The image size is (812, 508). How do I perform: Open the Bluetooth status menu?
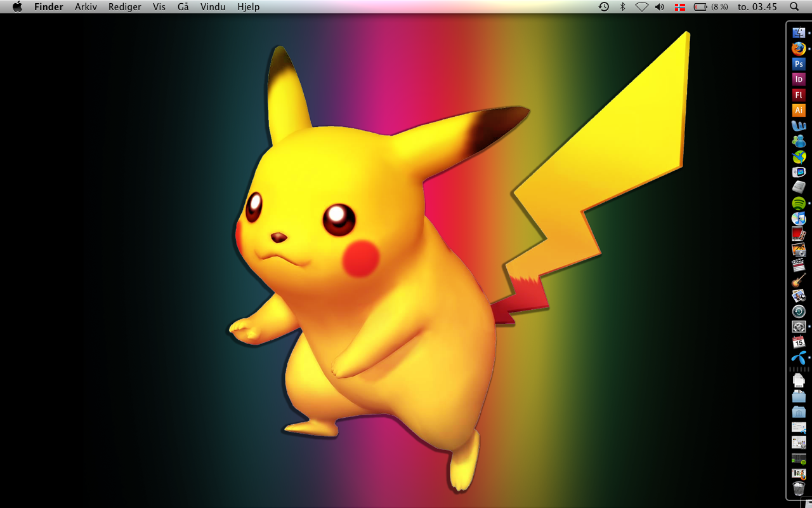pyautogui.click(x=623, y=7)
